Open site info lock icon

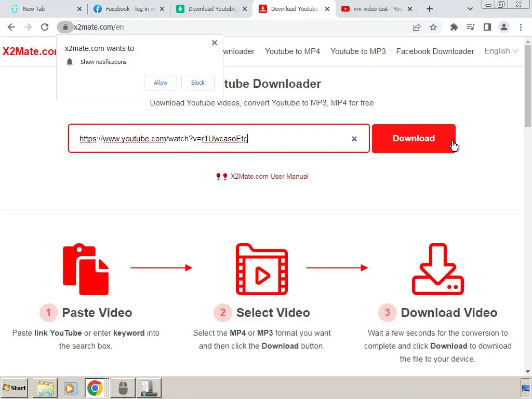pyautogui.click(x=65, y=27)
